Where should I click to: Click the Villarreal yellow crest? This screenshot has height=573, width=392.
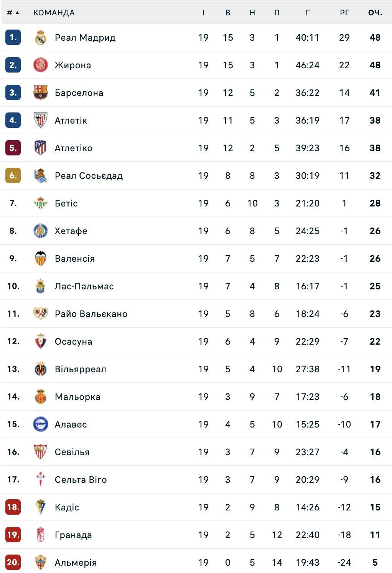tap(40, 369)
